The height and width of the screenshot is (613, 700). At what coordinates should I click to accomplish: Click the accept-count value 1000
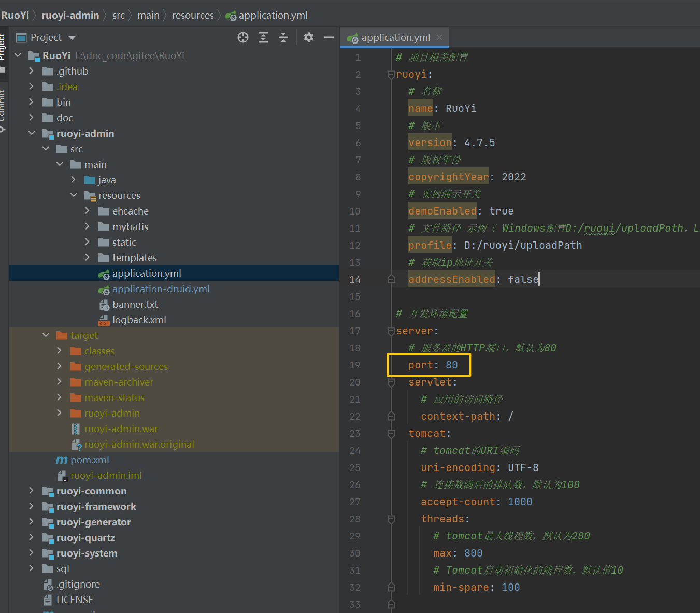click(x=520, y=502)
